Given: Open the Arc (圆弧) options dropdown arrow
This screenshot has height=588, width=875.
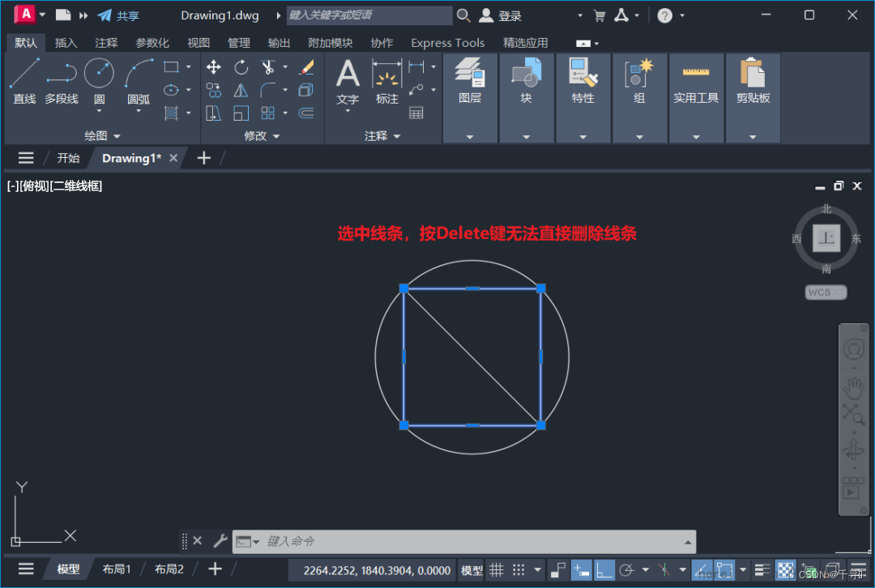Looking at the screenshot, I should [x=139, y=112].
